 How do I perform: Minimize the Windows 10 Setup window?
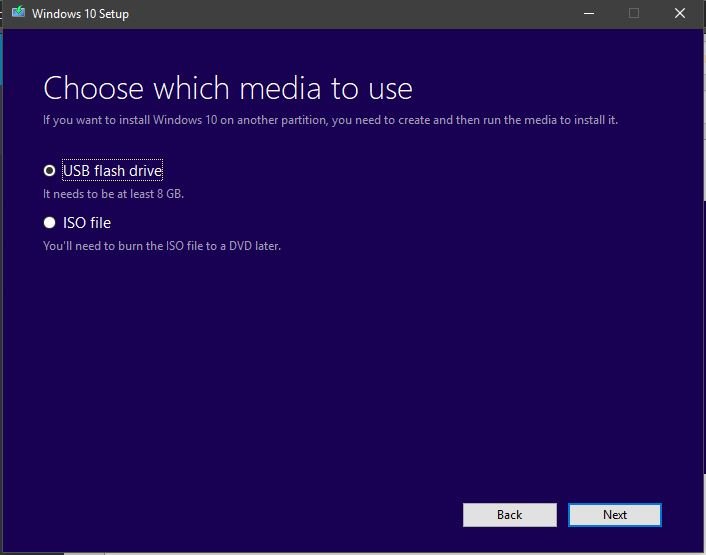click(589, 14)
